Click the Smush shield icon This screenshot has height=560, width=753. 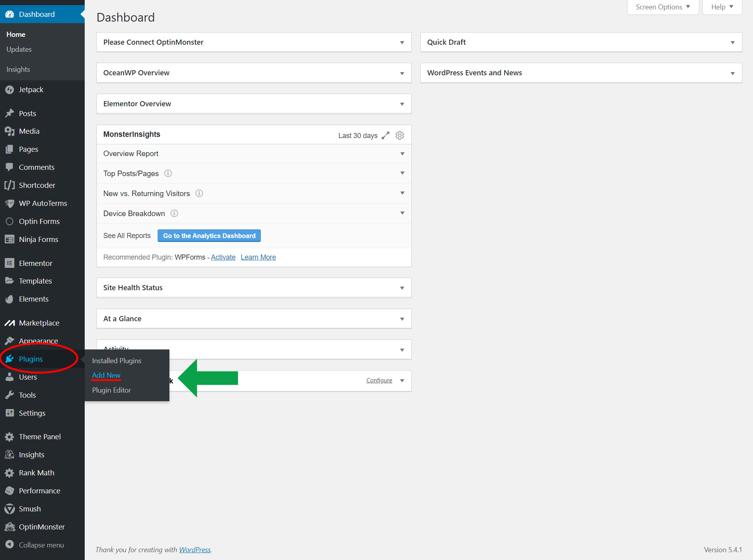[9, 509]
